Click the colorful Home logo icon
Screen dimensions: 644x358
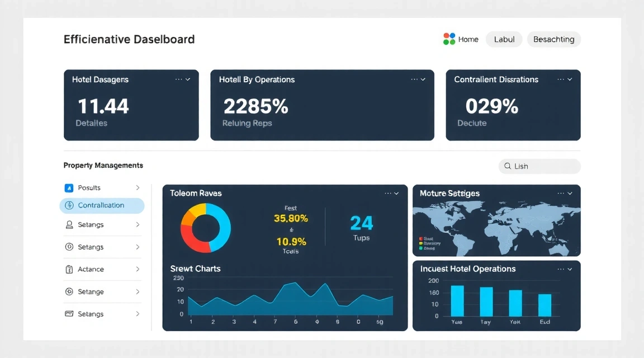click(x=449, y=39)
